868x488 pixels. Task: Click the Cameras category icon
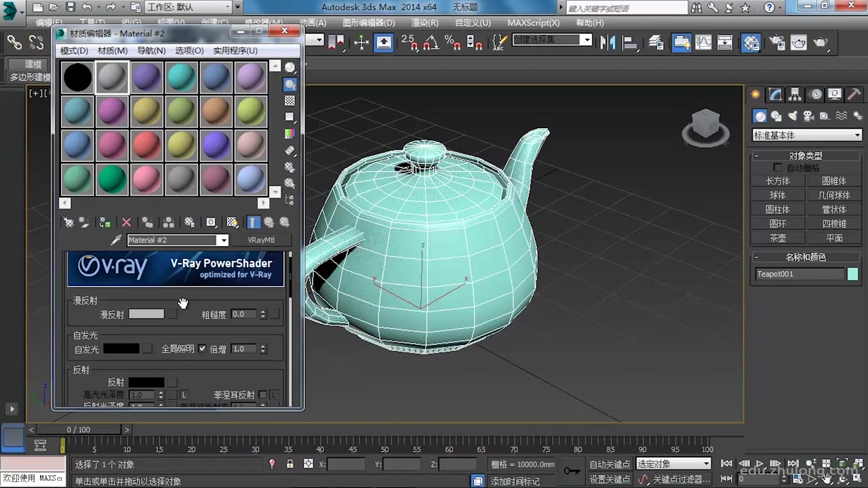(x=808, y=117)
